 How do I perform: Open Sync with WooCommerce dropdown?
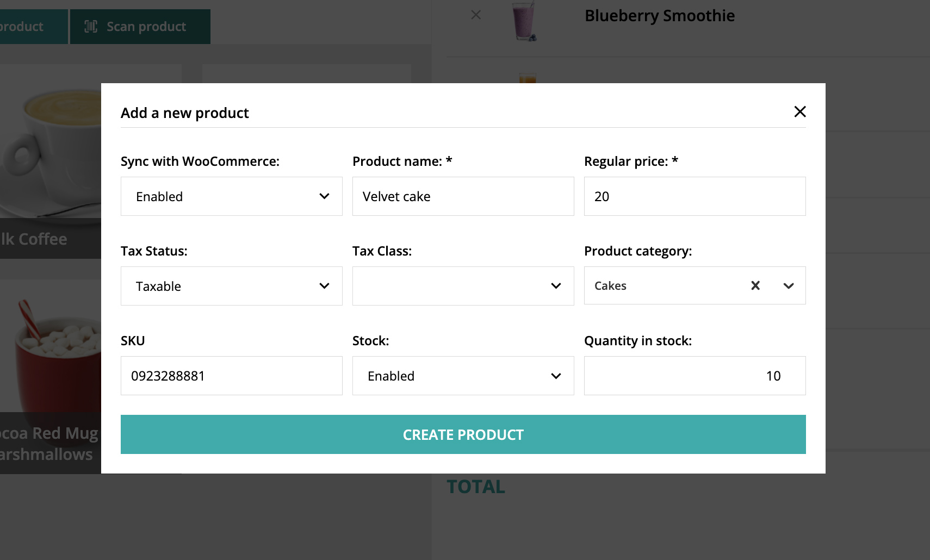click(x=231, y=196)
